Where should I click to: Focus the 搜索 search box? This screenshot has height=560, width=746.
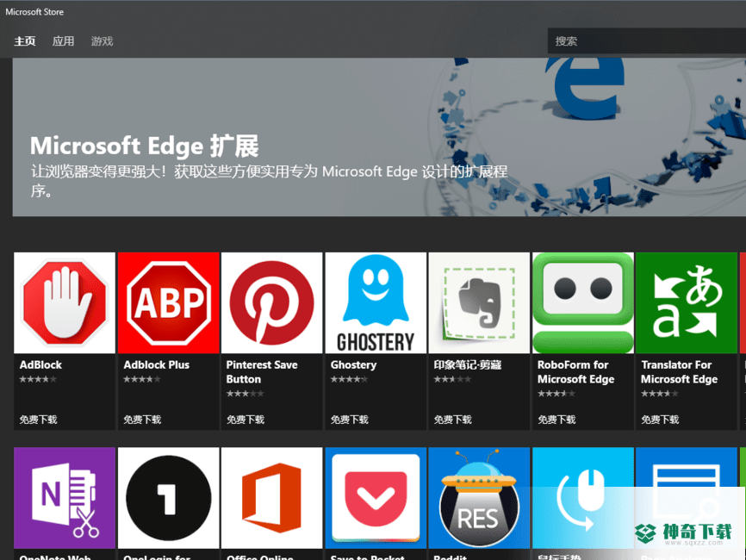647,40
